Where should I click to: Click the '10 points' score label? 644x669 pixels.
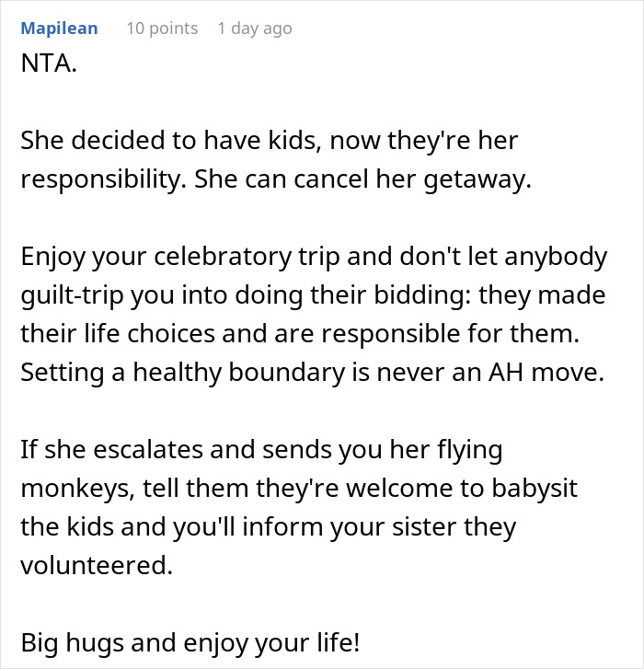[x=161, y=29]
